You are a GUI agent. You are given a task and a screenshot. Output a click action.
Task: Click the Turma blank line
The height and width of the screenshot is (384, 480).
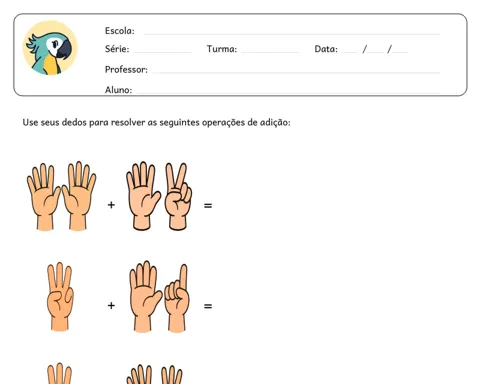[x=270, y=52]
